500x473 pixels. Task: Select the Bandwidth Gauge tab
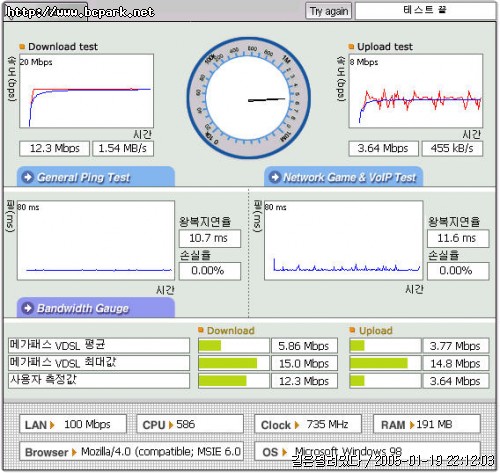pyautogui.click(x=96, y=308)
